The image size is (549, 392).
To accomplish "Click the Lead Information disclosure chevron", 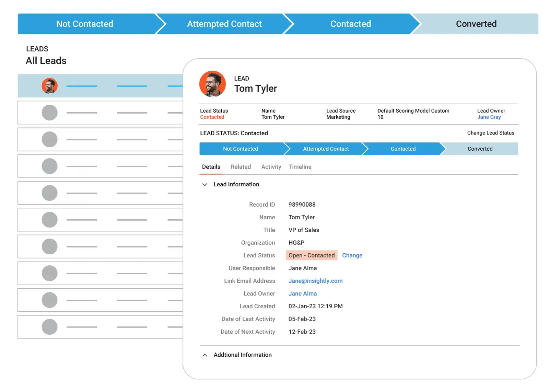I will tap(205, 184).
